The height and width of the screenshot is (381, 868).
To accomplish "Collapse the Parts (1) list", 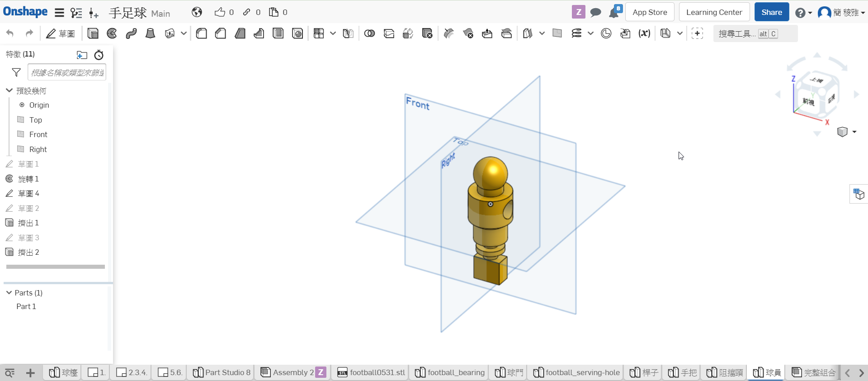I will 9,293.
